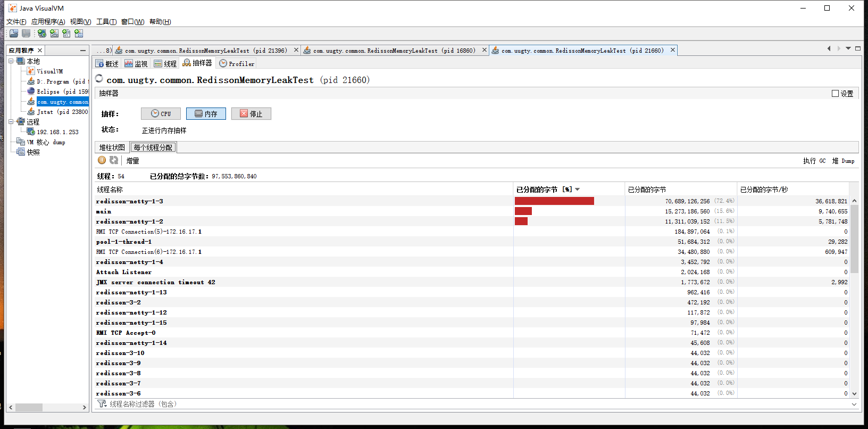The width and height of the screenshot is (868, 429).
Task: Select D:\Program application node in tree
Action: pyautogui.click(x=58, y=81)
